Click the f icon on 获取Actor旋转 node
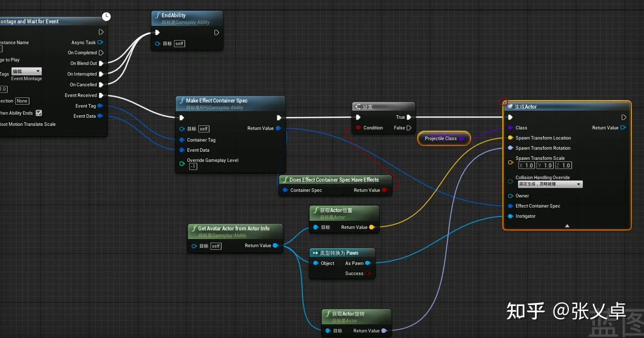644x338 pixels. point(328,314)
